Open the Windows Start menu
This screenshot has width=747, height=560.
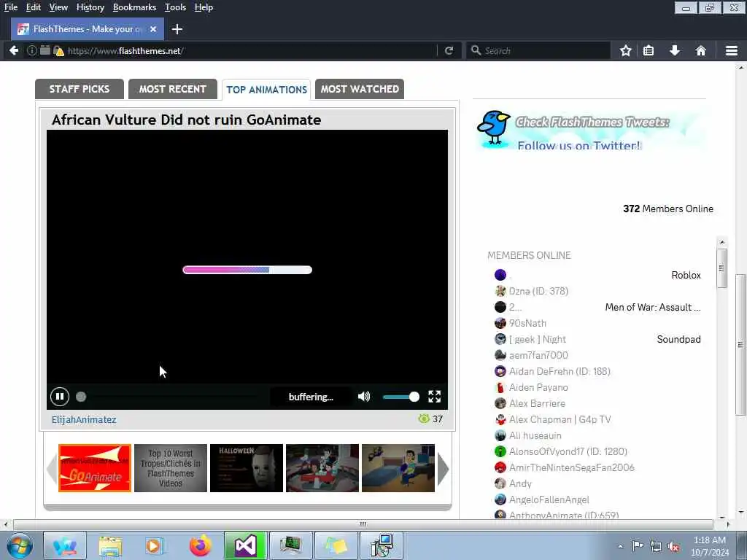[20, 545]
